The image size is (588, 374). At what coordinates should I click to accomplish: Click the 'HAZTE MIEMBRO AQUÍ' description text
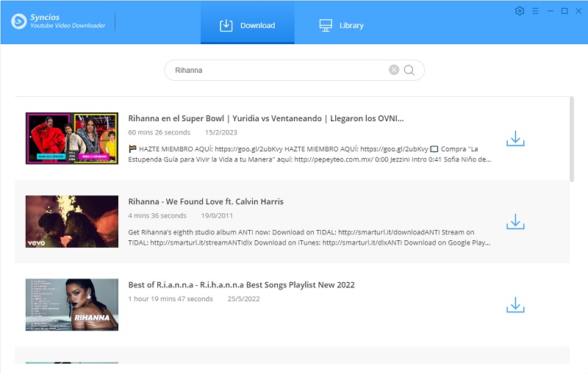[309, 154]
